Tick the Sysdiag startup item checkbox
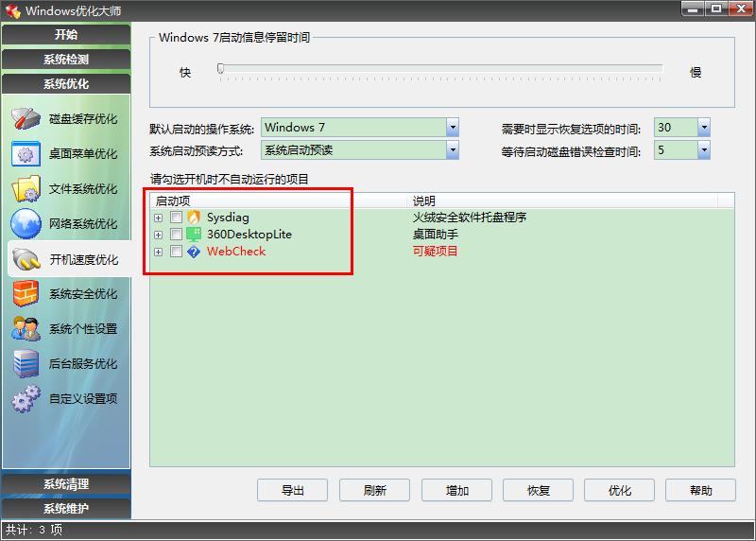The image size is (756, 541). pos(176,218)
